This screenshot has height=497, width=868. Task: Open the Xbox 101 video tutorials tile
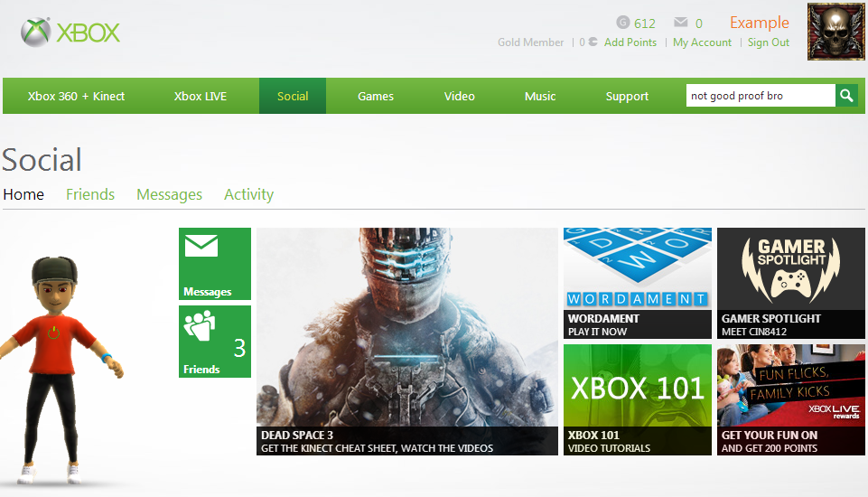[637, 400]
